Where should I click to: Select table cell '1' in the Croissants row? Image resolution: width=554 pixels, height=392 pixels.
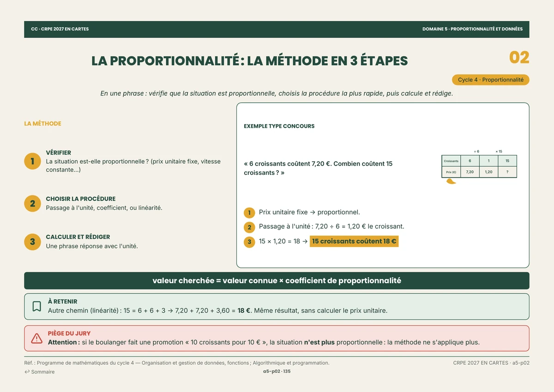[x=488, y=161]
